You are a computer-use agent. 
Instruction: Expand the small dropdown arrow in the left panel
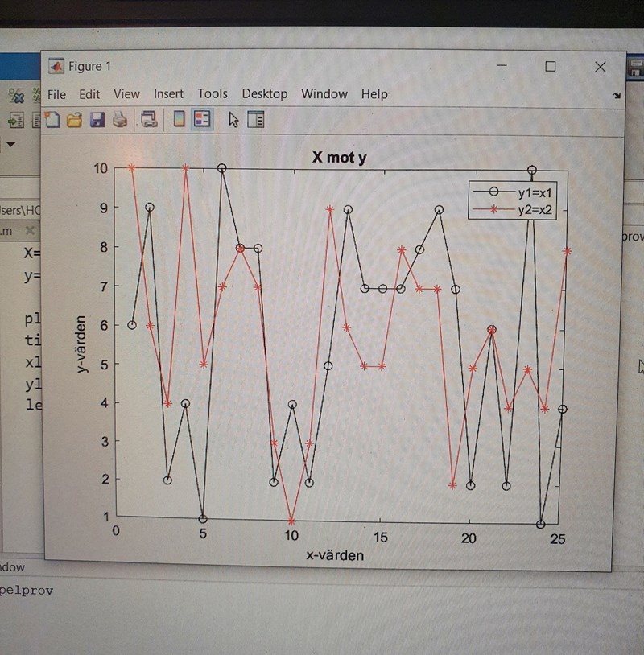(x=10, y=144)
